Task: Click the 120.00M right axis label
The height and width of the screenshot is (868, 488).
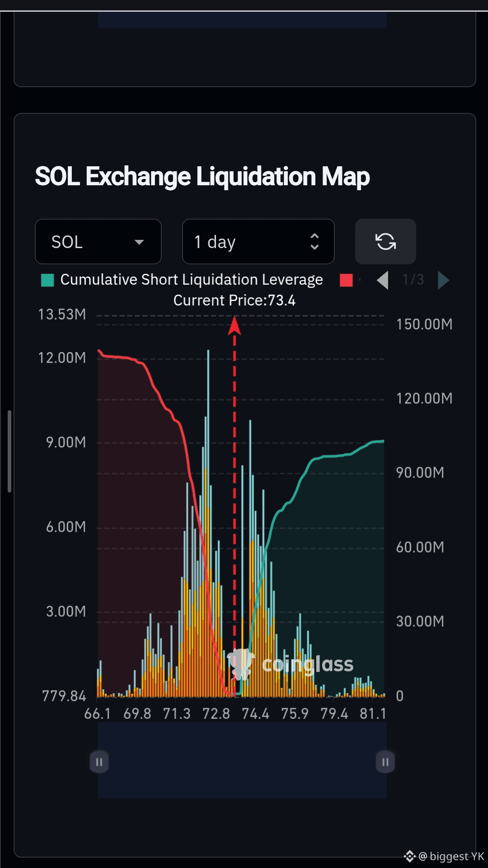Action: 424,399
